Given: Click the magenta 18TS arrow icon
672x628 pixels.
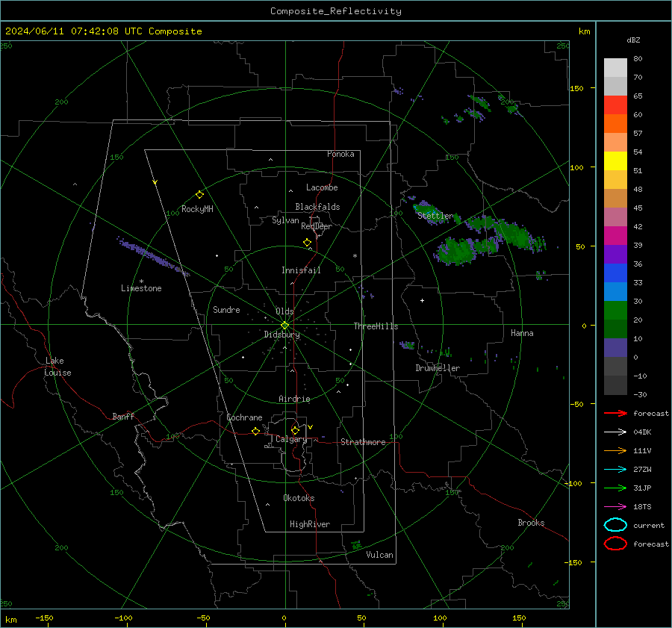Looking at the screenshot, I should pos(615,507).
